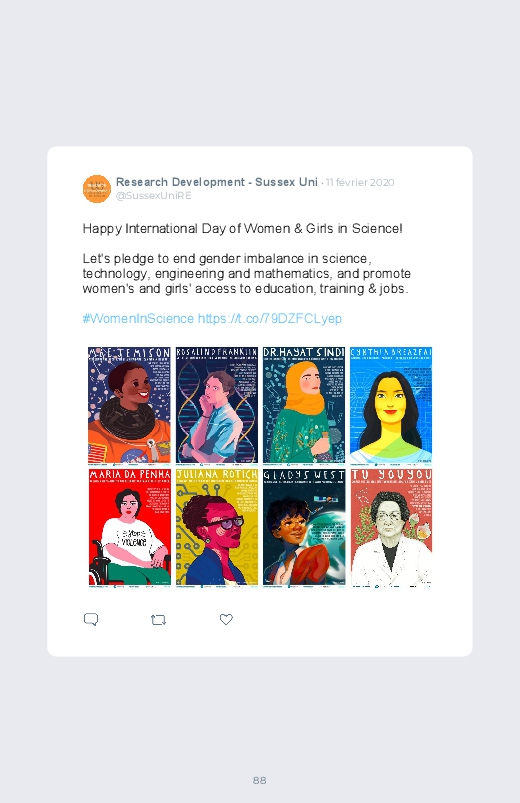This screenshot has width=520, height=803.
Task: Open the Maria Da Penha poster thumbnail
Action: tap(129, 527)
